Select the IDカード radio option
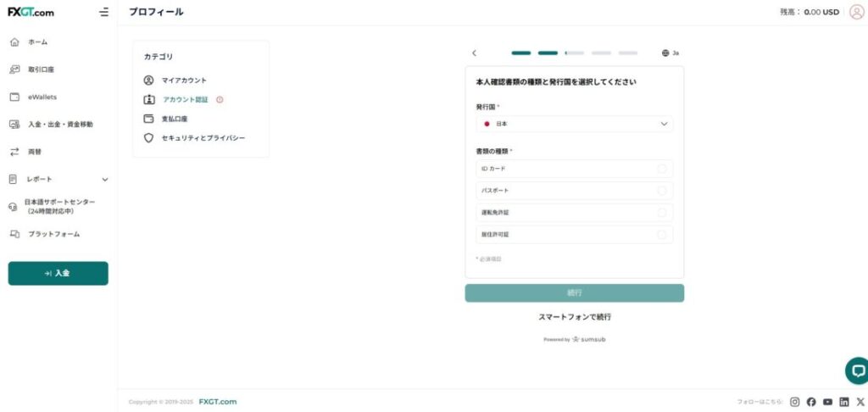The height and width of the screenshot is (412, 868). pos(661,169)
